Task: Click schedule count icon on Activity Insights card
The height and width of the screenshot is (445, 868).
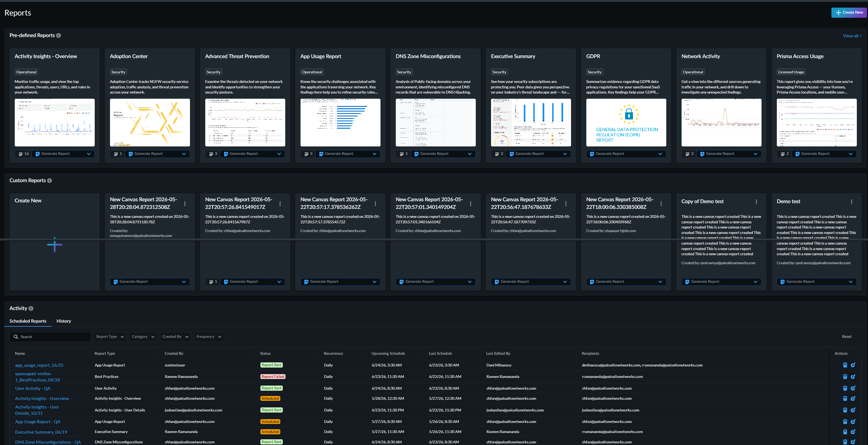Action: point(21,154)
